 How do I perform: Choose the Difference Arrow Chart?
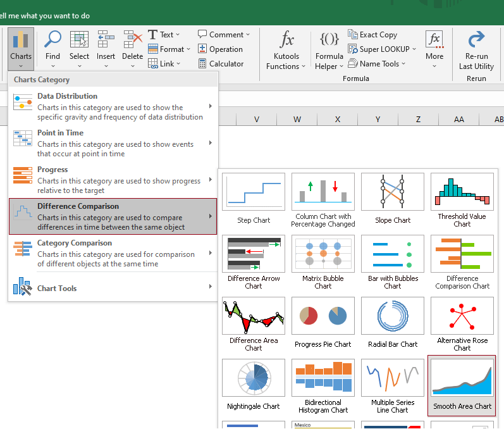pos(254,262)
